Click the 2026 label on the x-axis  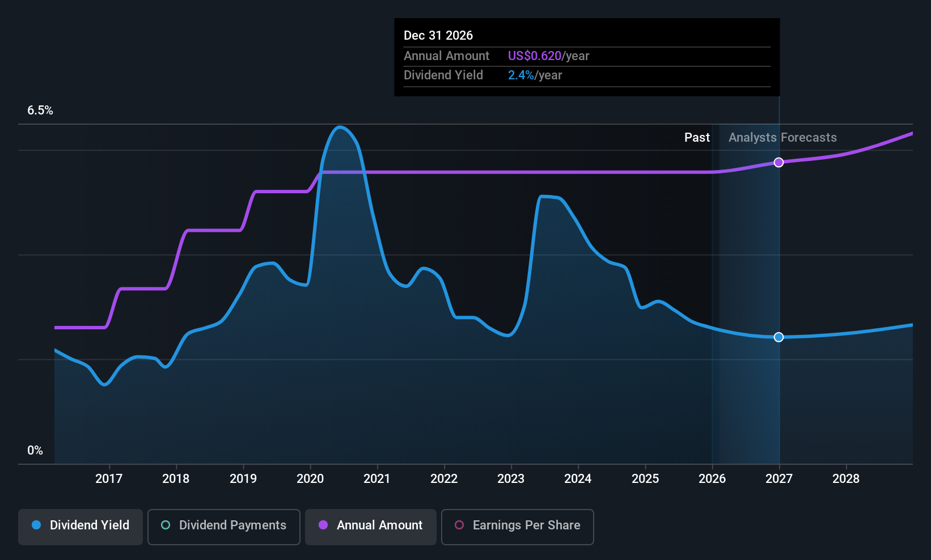[x=712, y=479]
